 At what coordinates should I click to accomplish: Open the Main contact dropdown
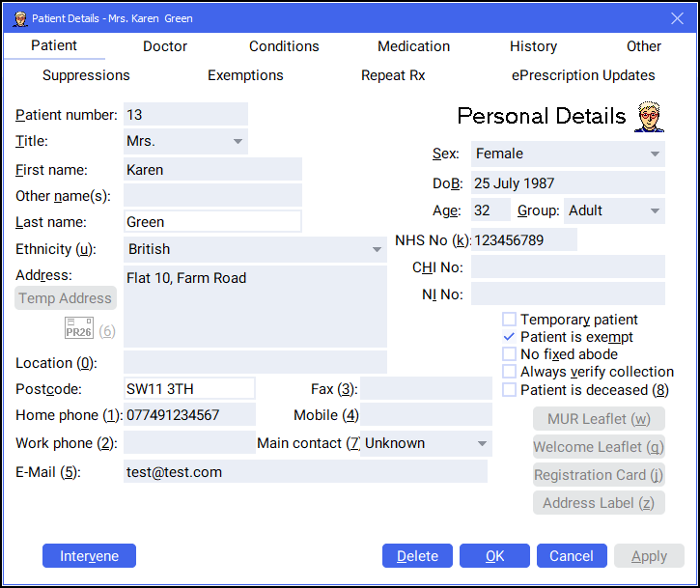[482, 444]
